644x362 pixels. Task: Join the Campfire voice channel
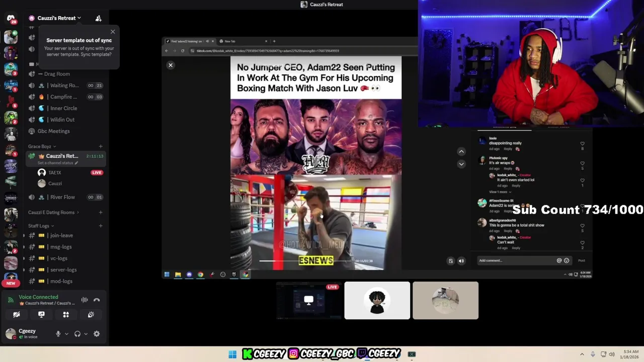(66, 97)
